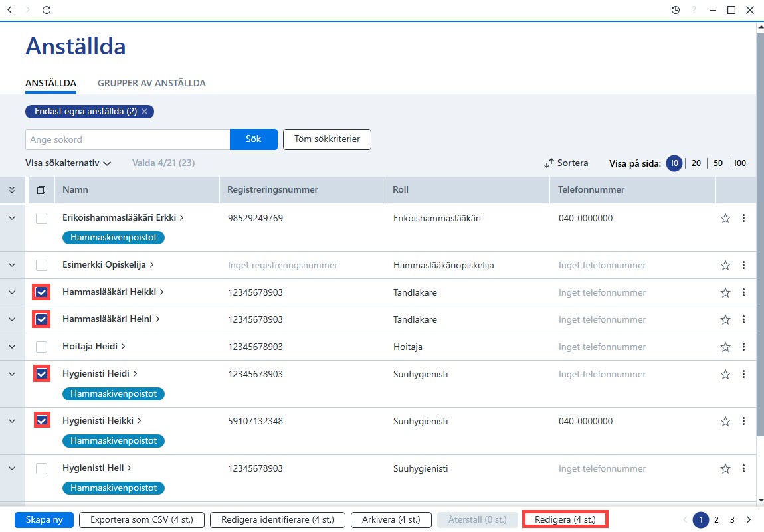Open help question mark icon
Image resolution: width=764 pixels, height=532 pixels.
point(694,10)
